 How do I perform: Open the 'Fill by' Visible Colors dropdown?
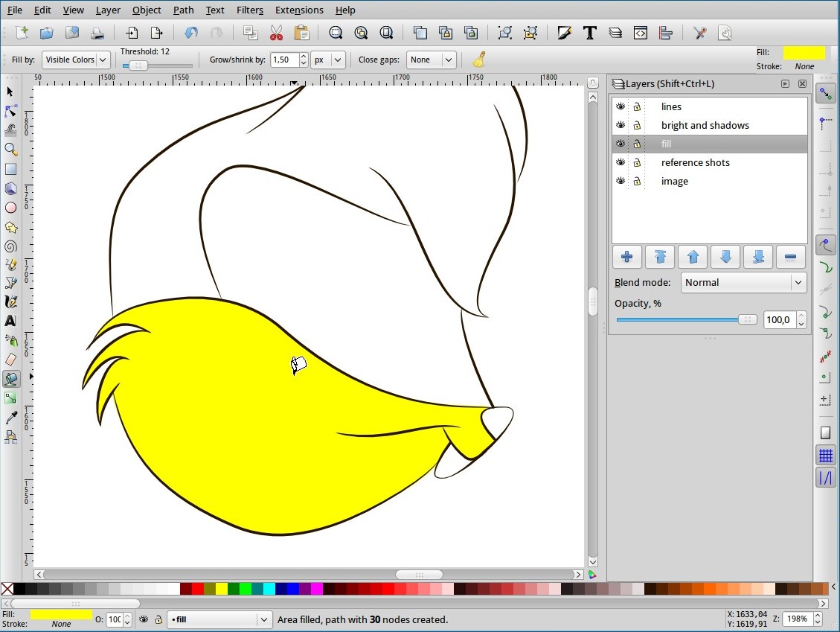point(76,60)
